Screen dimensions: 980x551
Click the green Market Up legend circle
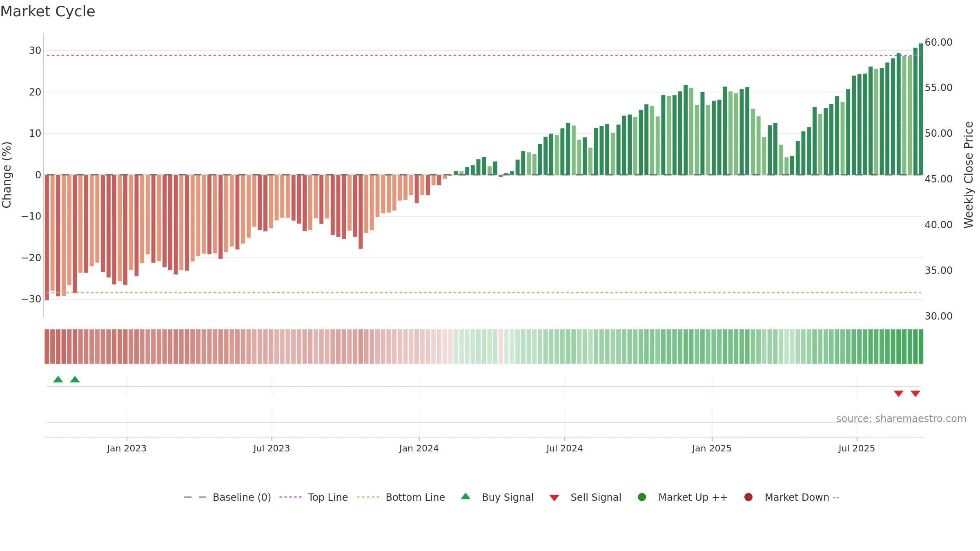click(642, 497)
